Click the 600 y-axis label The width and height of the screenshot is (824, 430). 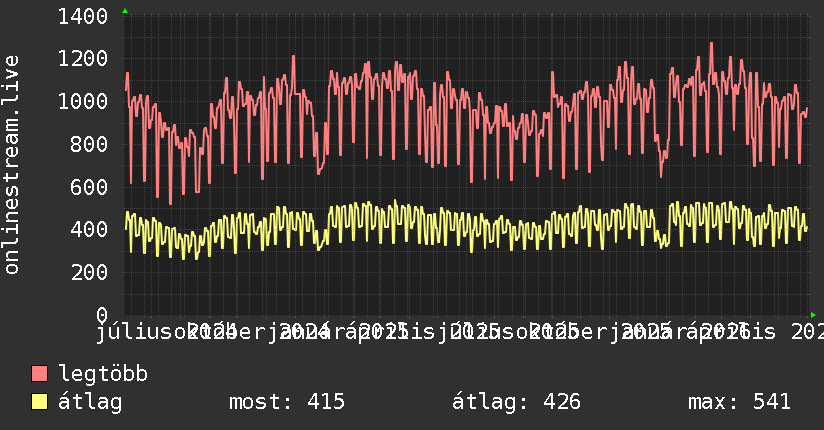pyautogui.click(x=89, y=187)
